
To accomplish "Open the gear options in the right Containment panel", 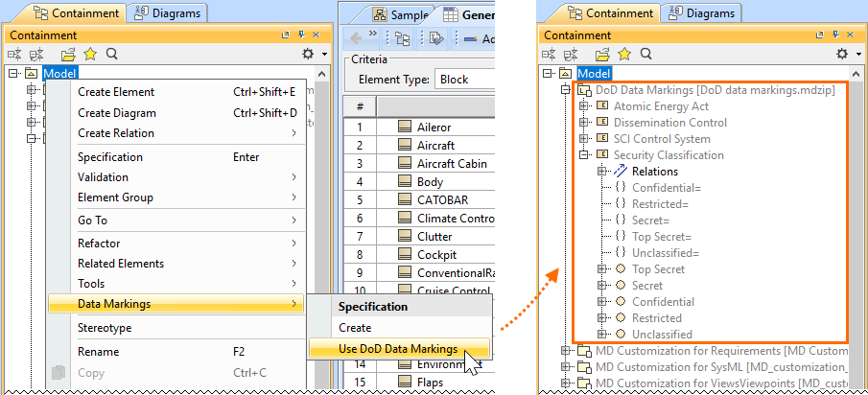I will [840, 55].
